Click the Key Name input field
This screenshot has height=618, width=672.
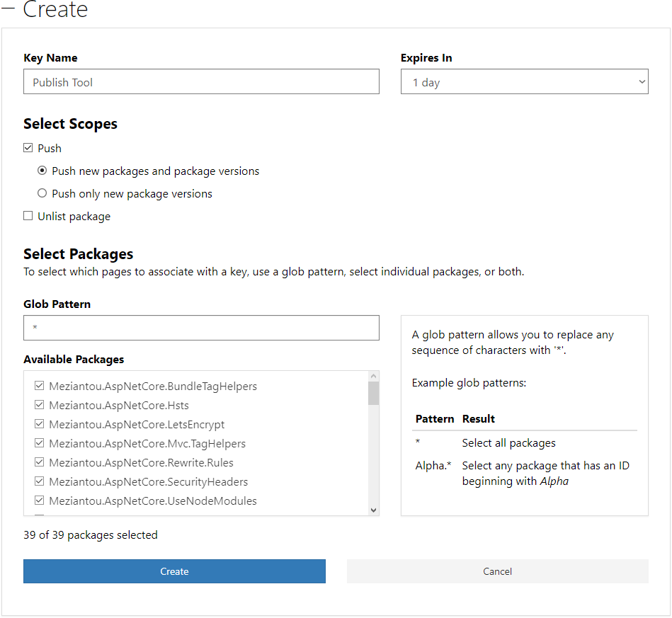[201, 82]
